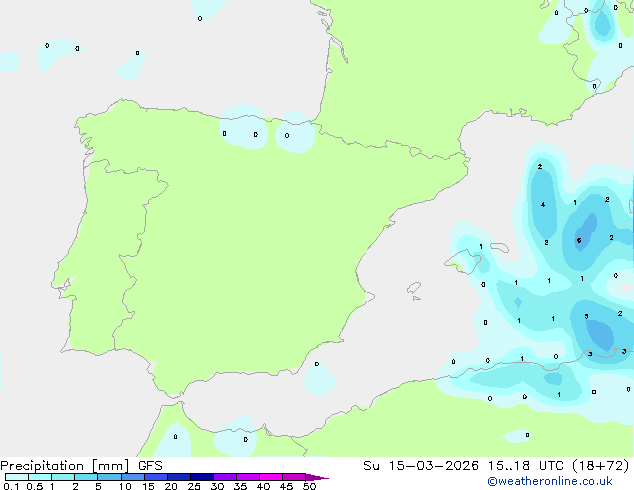Click the 0.5–1 mm legend color swatch
The height and width of the screenshot is (490, 634).
tap(40, 477)
